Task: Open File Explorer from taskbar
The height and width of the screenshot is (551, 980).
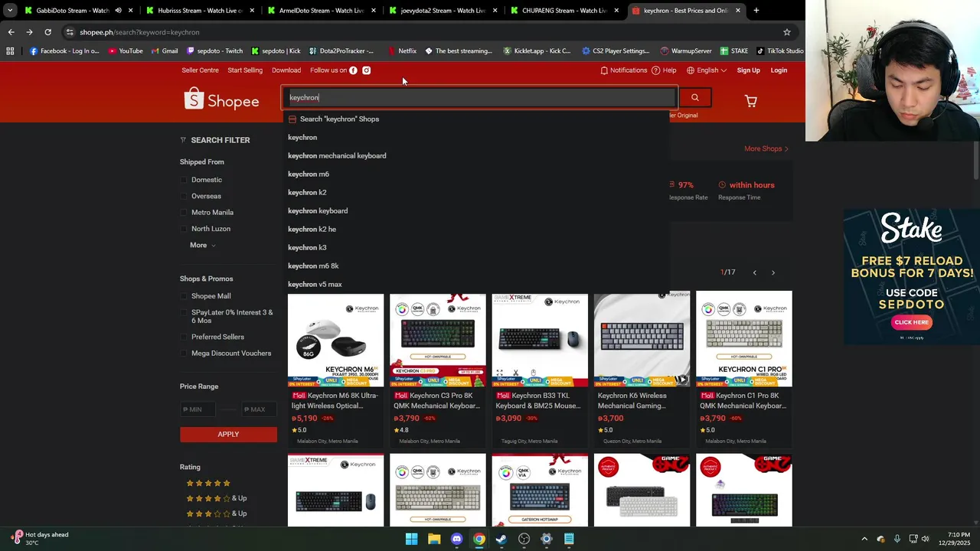Action: point(434,539)
